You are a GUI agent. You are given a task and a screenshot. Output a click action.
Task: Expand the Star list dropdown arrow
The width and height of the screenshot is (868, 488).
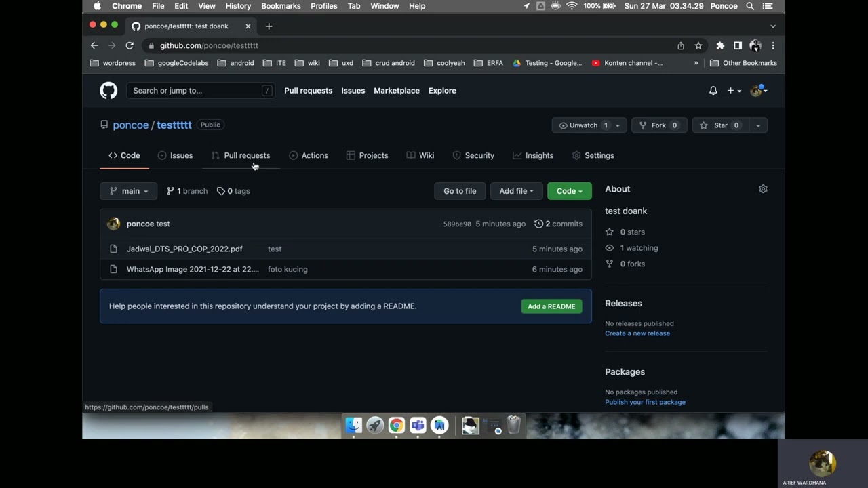click(758, 125)
